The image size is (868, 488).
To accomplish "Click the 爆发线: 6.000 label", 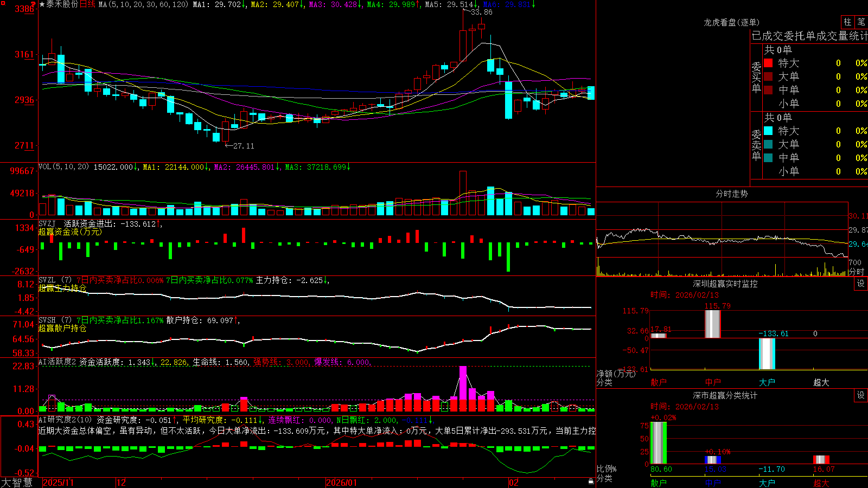I will (x=343, y=362).
